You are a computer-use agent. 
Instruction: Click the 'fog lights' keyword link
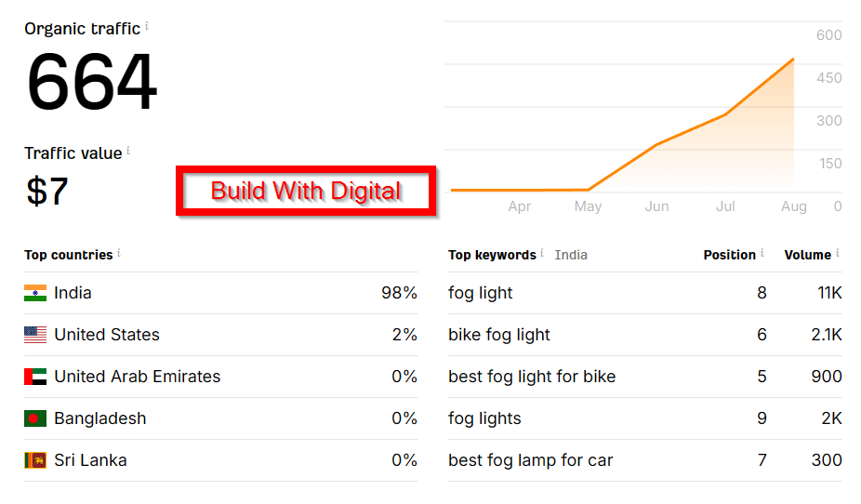coord(484,418)
